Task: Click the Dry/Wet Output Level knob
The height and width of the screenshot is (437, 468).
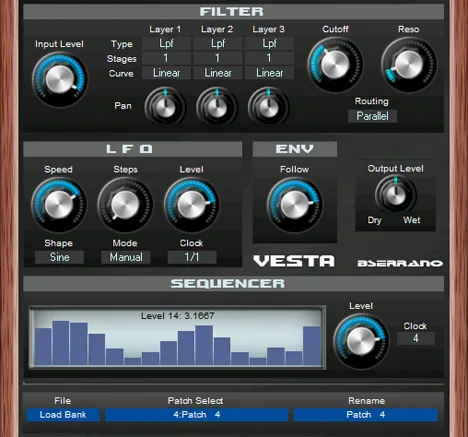Action: (396, 194)
